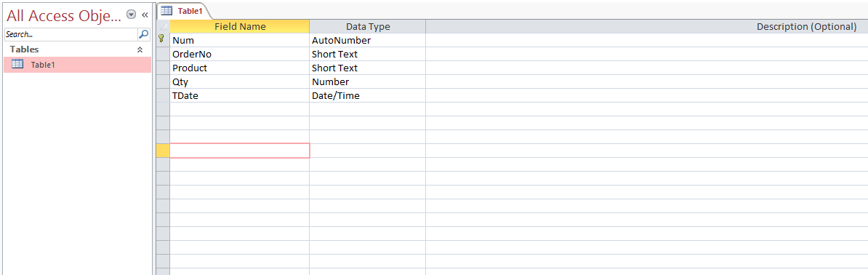Click the Description (Optional) column header

(x=646, y=26)
